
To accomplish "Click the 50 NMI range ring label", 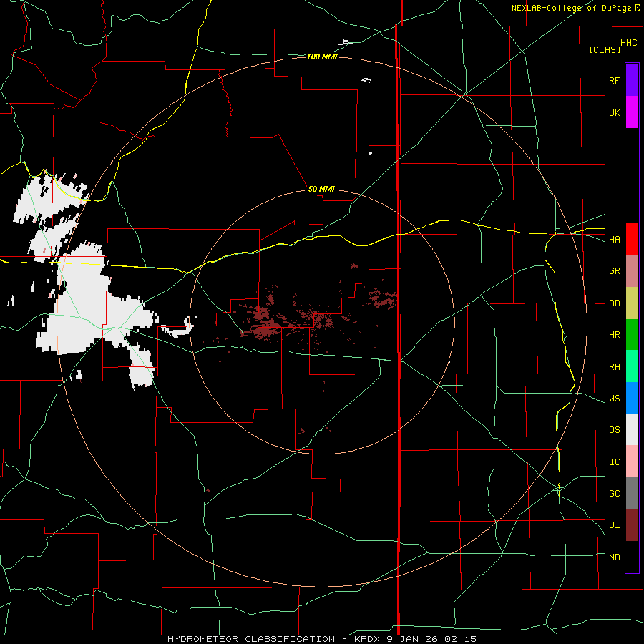I will (321, 189).
